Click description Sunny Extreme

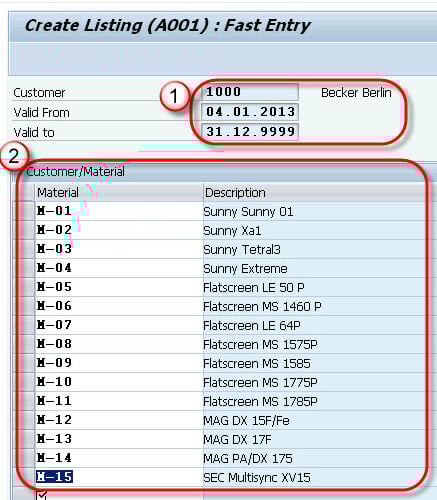(245, 269)
